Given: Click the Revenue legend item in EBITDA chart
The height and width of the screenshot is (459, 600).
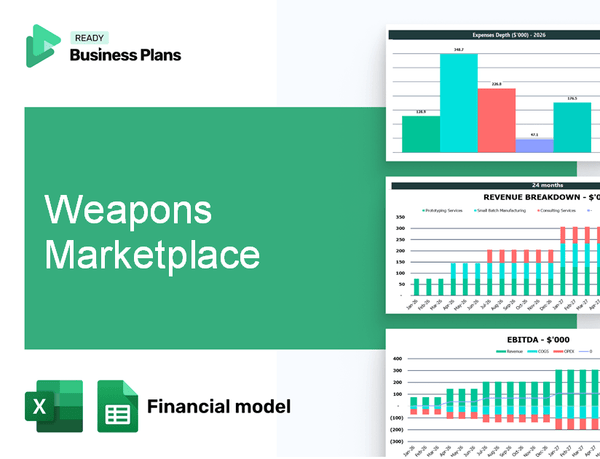Looking at the screenshot, I should [x=515, y=351].
